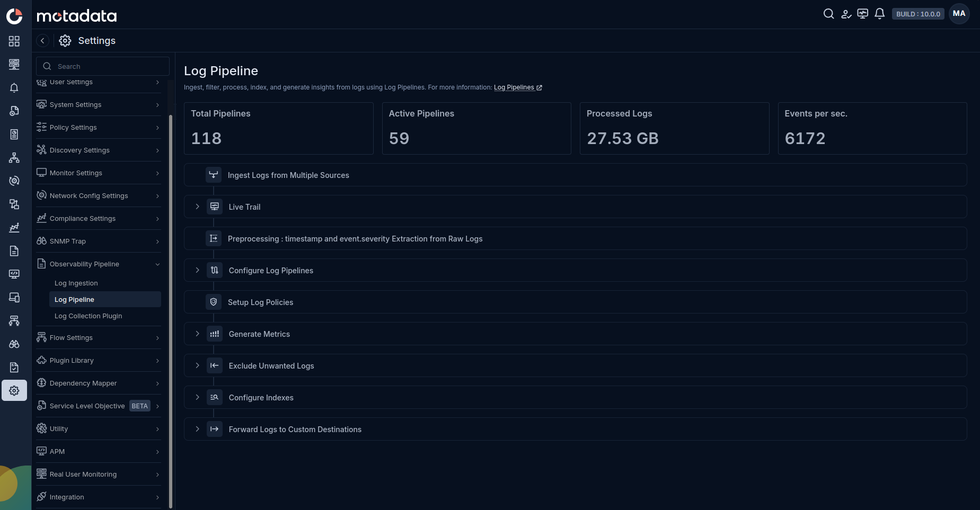Open Discovery Settings menu

(99, 150)
